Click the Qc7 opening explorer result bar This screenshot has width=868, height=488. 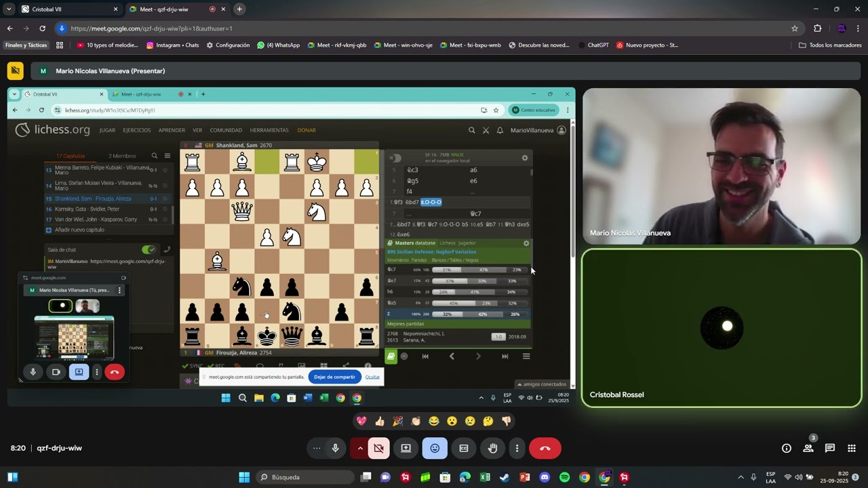tap(479, 270)
